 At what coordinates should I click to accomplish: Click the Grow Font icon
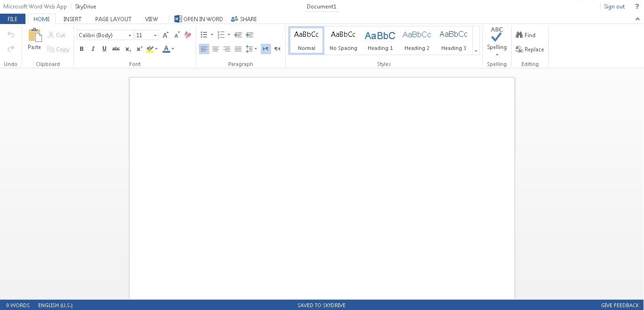click(165, 35)
